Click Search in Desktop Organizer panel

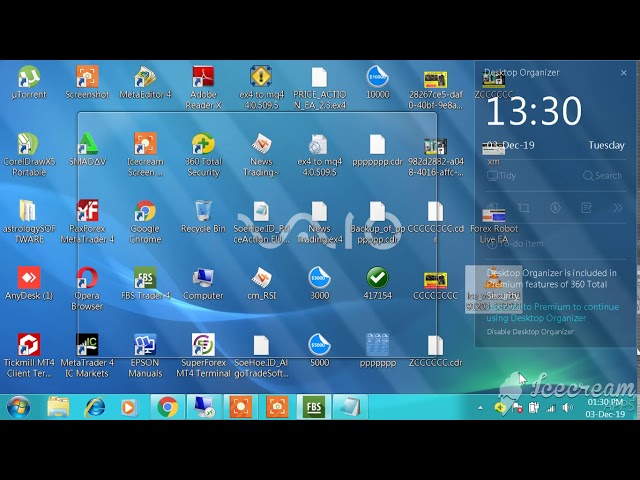(x=602, y=175)
